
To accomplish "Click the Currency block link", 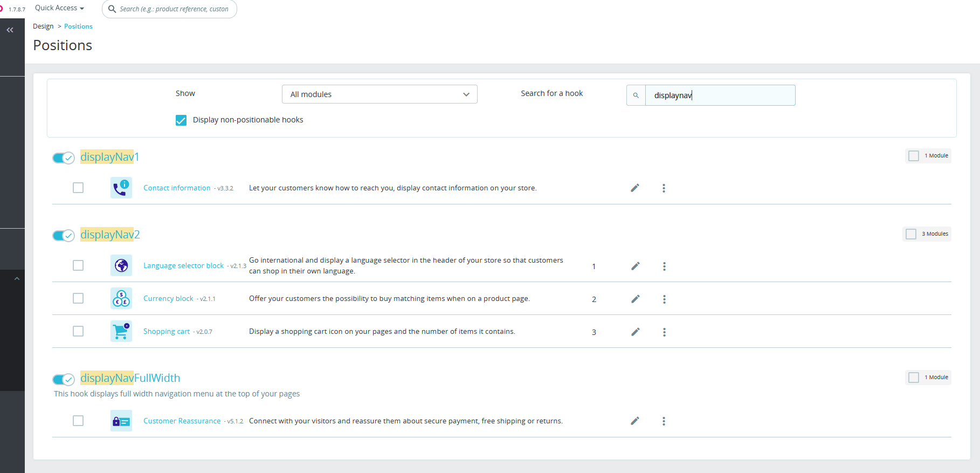I will (x=168, y=299).
